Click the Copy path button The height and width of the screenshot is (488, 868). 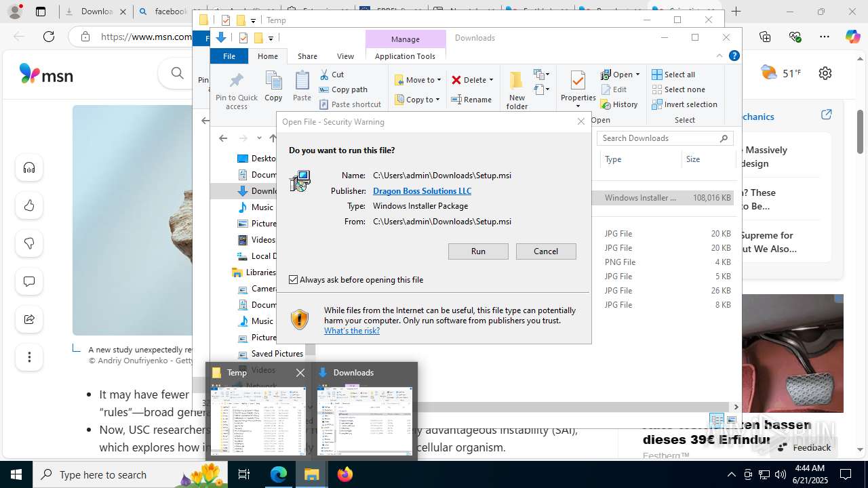343,89
